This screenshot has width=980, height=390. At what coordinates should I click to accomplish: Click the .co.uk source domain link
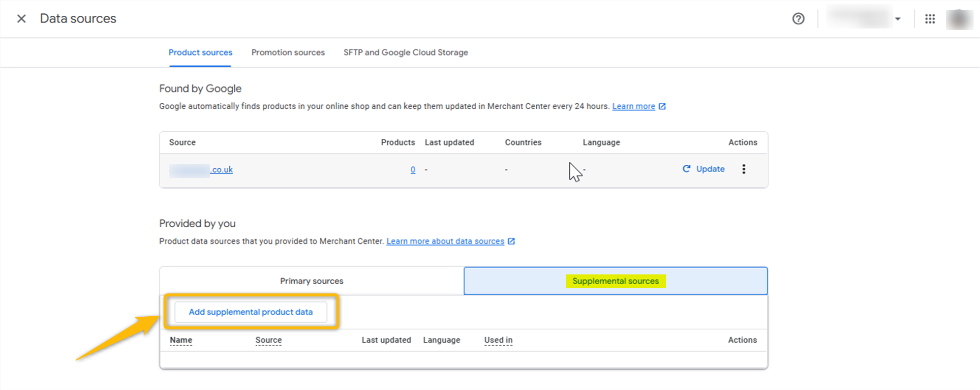[x=221, y=170]
